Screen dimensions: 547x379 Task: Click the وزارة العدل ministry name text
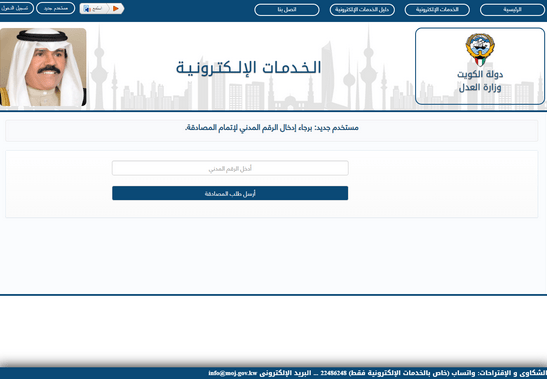point(480,87)
